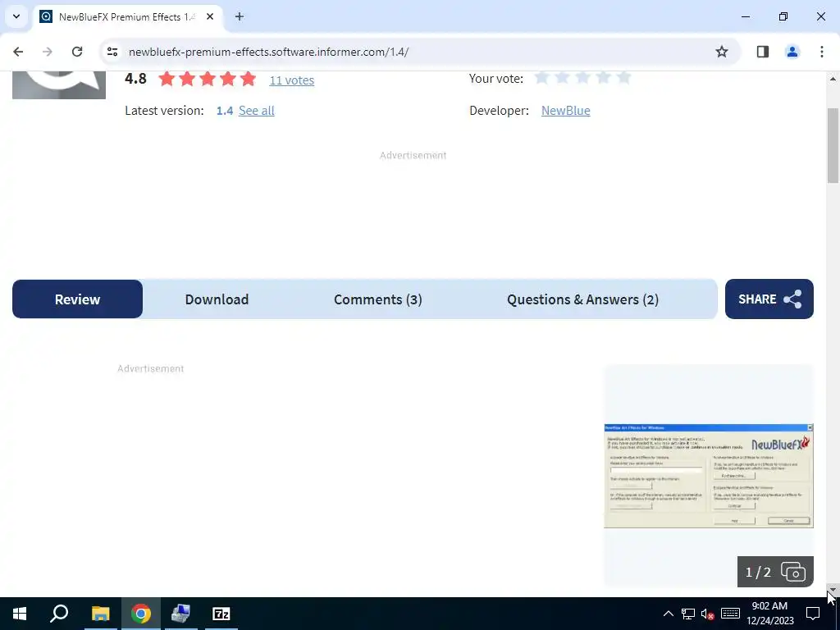The width and height of the screenshot is (840, 630).
Task: Rate four stars in Your vote
Action: (x=603, y=78)
